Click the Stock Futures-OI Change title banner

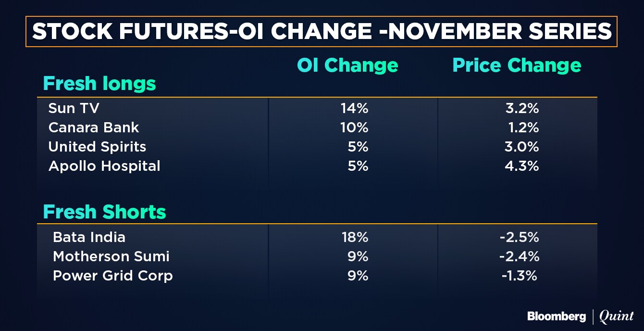coord(322,32)
